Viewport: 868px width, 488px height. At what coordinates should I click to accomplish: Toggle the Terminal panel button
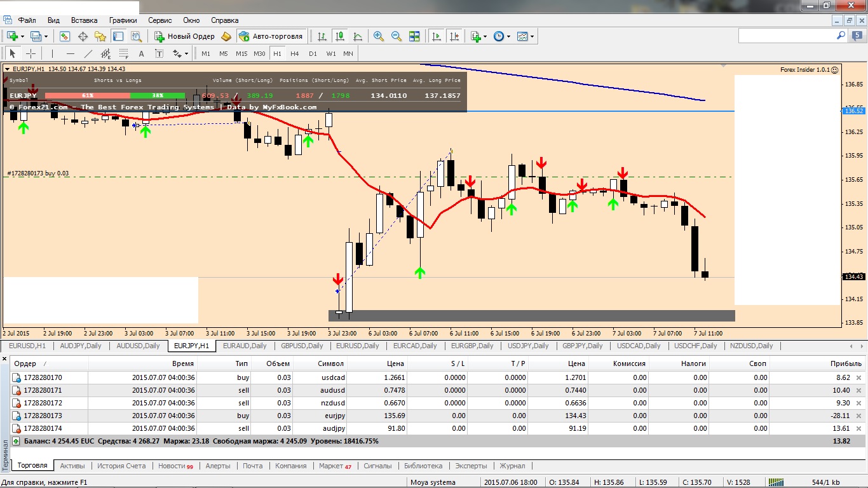pyautogui.click(x=118, y=36)
